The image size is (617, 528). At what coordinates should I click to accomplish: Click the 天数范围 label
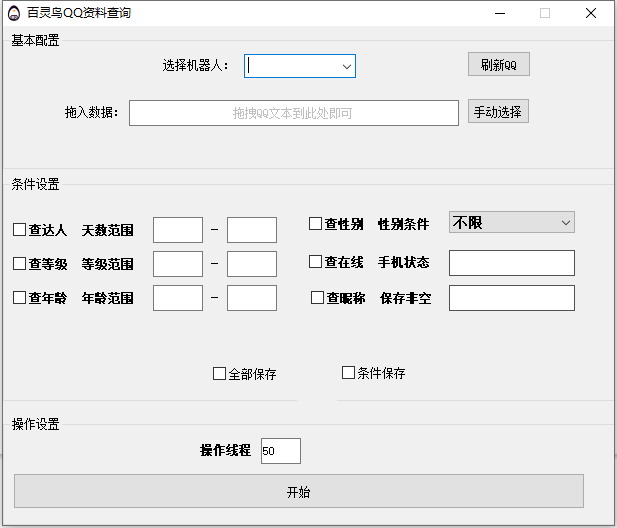point(107,230)
